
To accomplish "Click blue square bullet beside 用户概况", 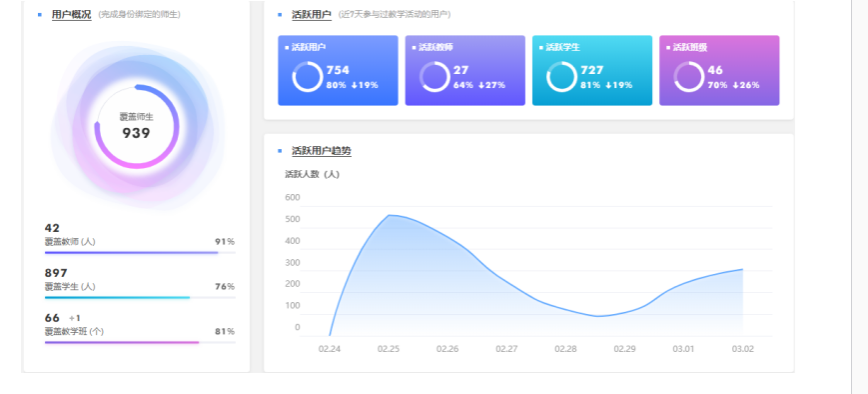I will coord(40,15).
